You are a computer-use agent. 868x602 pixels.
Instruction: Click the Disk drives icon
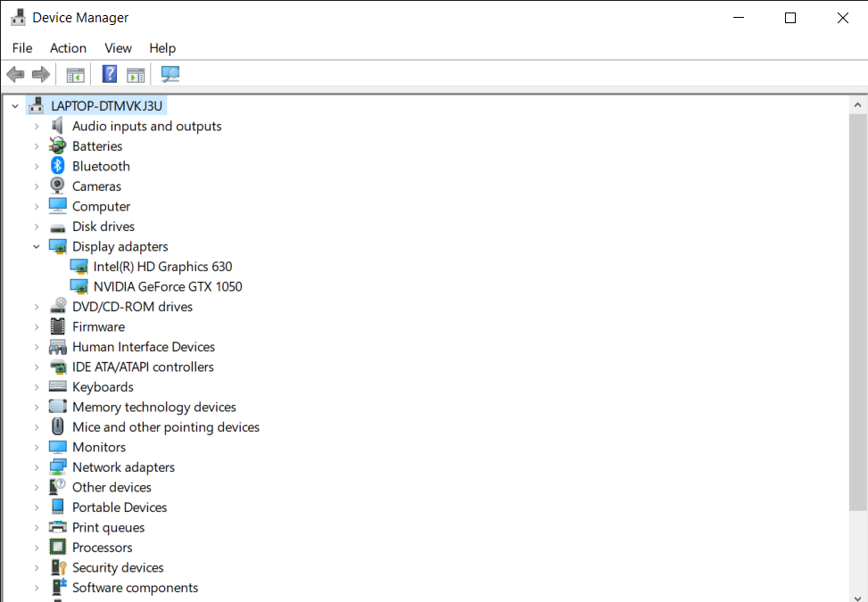tap(58, 227)
